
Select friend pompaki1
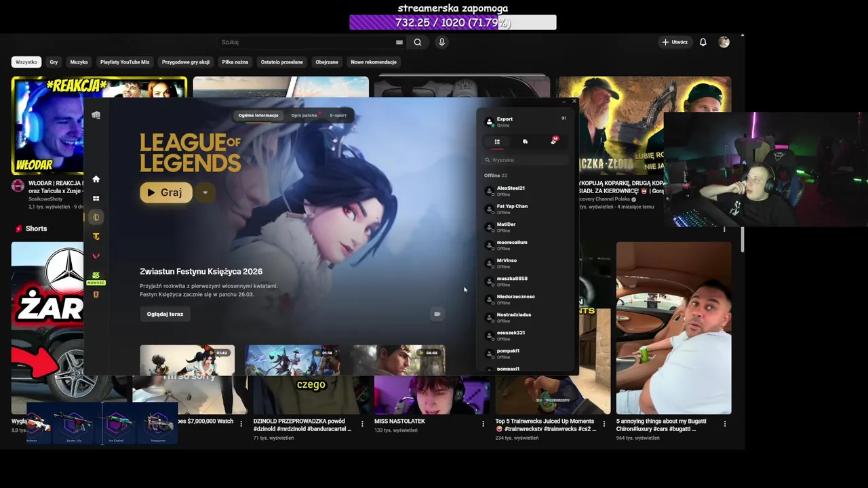pos(526,354)
